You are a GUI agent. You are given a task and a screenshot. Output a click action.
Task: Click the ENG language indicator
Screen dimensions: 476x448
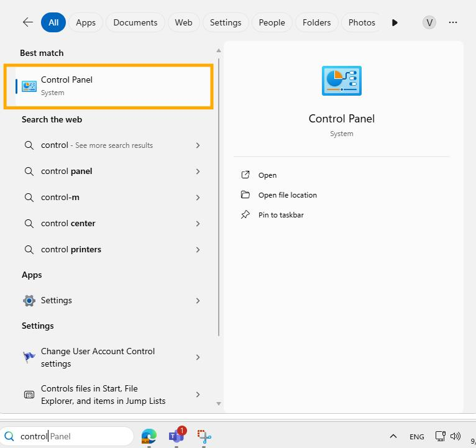(416, 436)
